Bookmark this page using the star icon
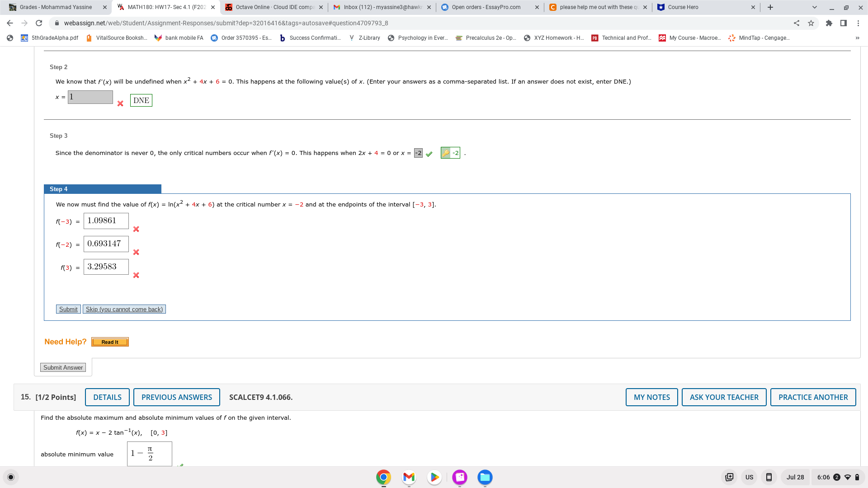868x488 pixels. (x=811, y=23)
